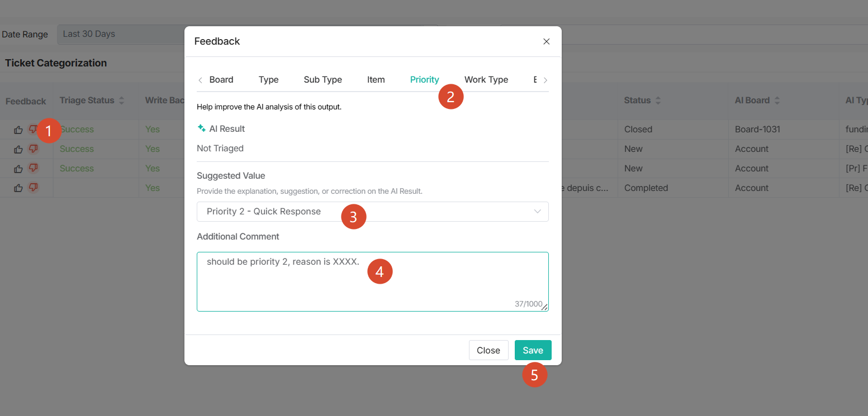This screenshot has height=416, width=868.
Task: Close the Feedback dialog with the X
Action: tap(547, 41)
